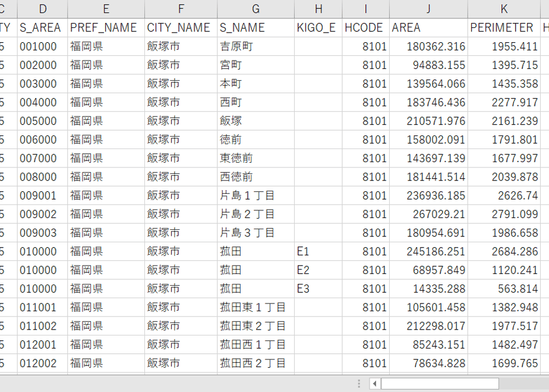Click the HCODE header cell
This screenshot has width=549, height=392.
coord(366,28)
